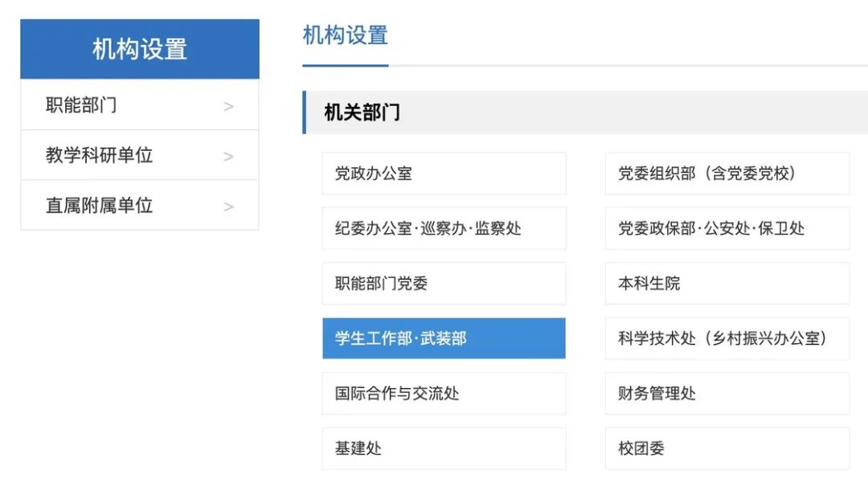
Task: Visit 纪委办公室·巡察办·监察处 link
Action: click(x=444, y=228)
